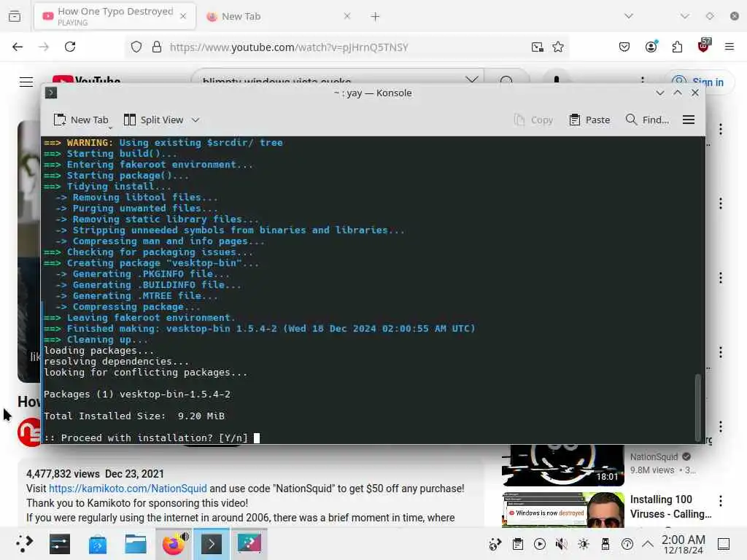
Task: Click the site padlock icon
Action: (x=157, y=47)
